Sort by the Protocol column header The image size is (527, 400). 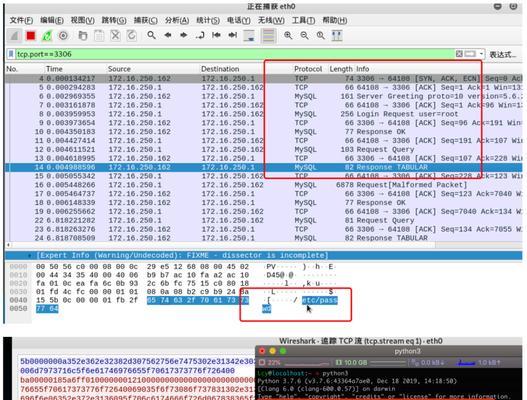(308, 69)
